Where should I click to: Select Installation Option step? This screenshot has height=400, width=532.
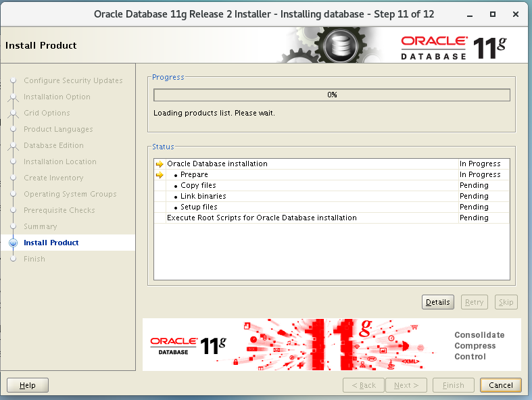point(57,97)
